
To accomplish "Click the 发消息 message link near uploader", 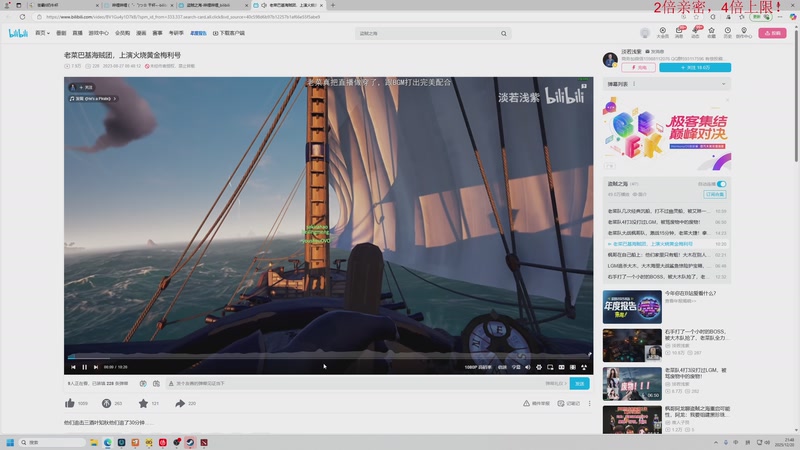I will click(655, 52).
